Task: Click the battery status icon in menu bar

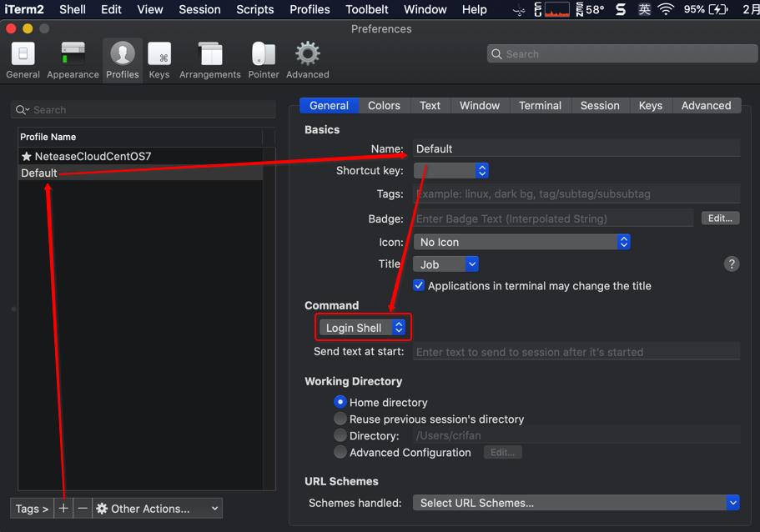Action: pos(717,9)
